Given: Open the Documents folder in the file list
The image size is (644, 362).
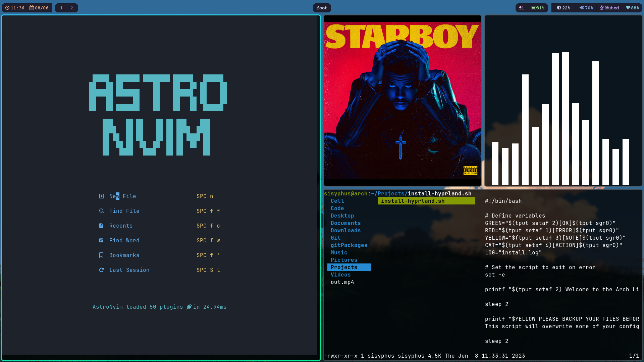Looking at the screenshot, I should 345,223.
